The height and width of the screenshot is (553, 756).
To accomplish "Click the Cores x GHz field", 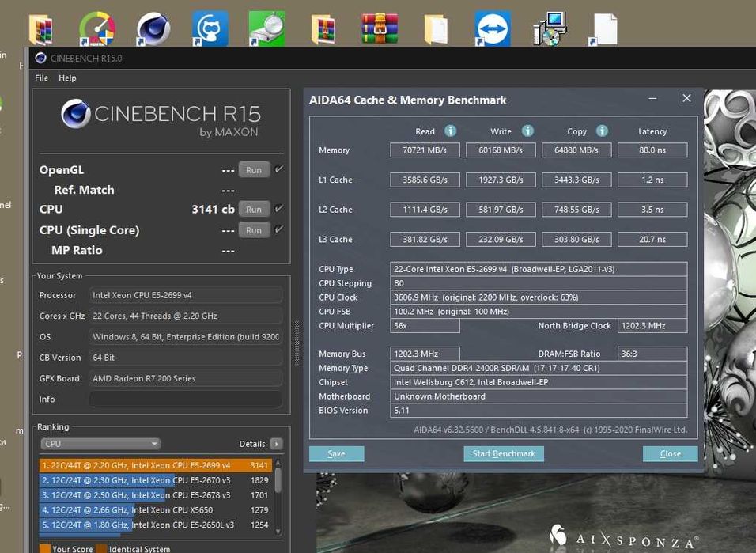I will pyautogui.click(x=186, y=316).
